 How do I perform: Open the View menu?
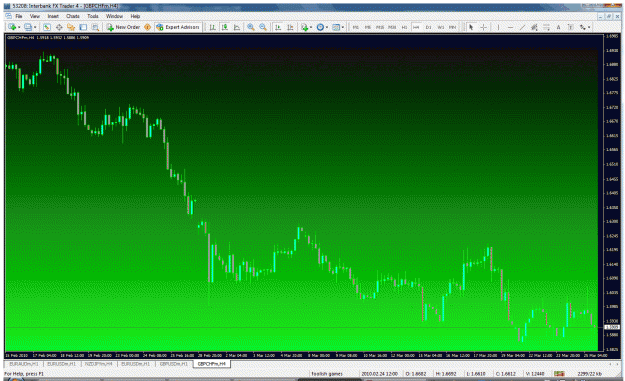[x=35, y=16]
